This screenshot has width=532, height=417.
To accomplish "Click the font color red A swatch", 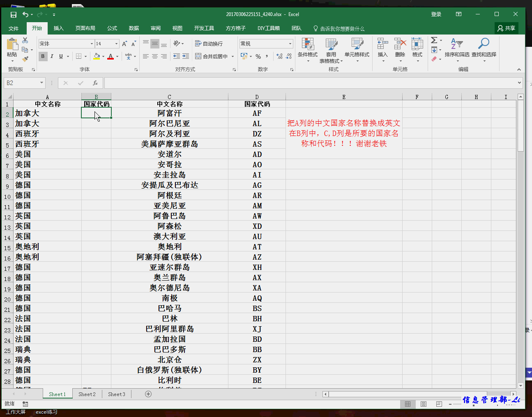I will [110, 56].
